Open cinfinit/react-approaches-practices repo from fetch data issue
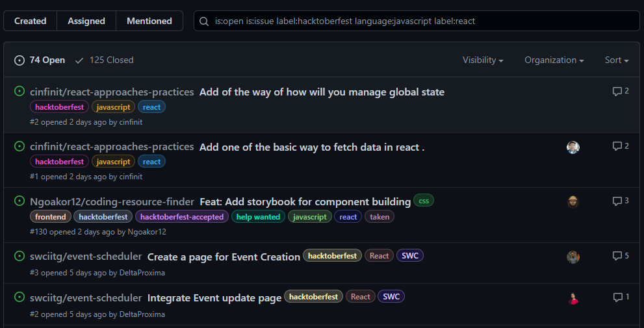 tap(112, 147)
